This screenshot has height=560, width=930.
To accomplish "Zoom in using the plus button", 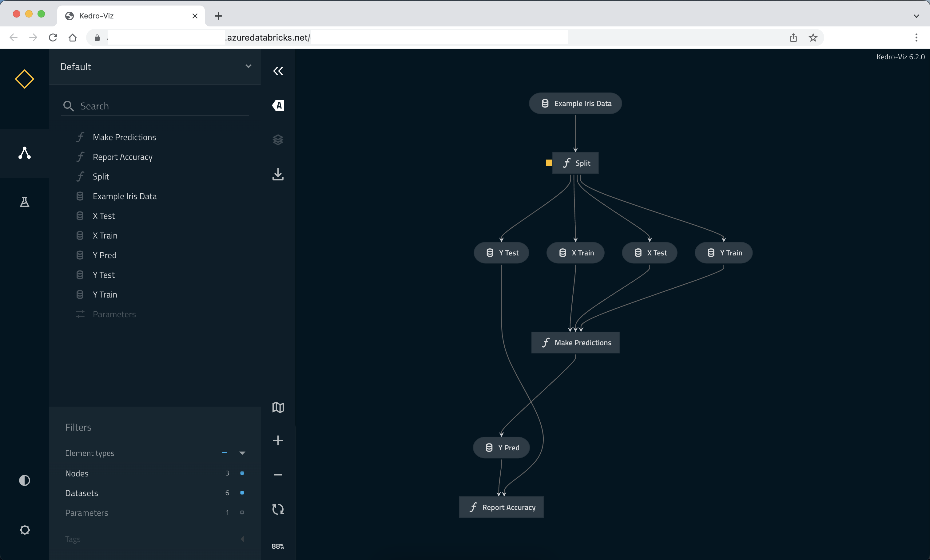I will [278, 441].
